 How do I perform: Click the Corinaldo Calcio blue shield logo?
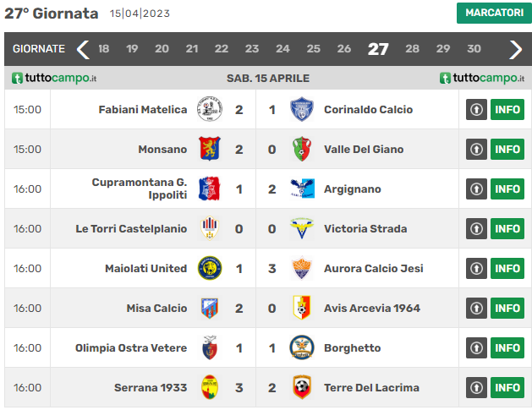[x=302, y=109]
